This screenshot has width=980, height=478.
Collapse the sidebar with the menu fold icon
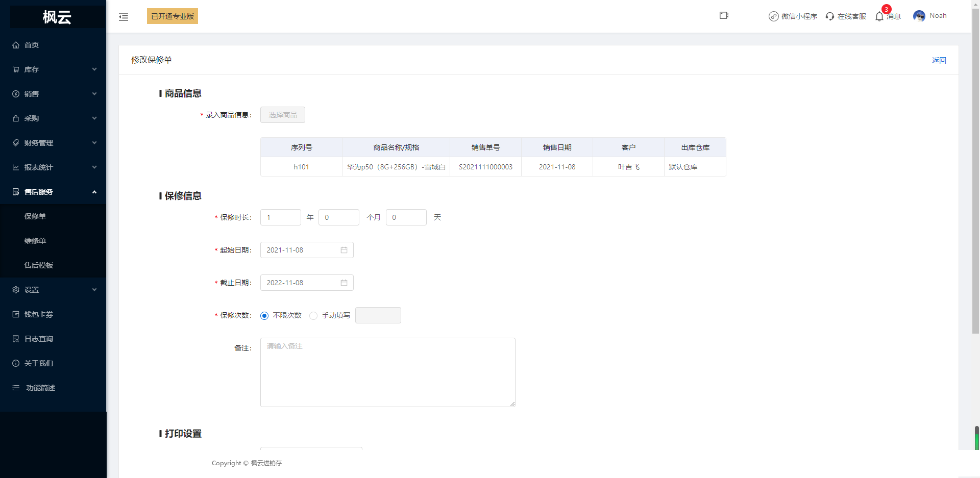124,17
